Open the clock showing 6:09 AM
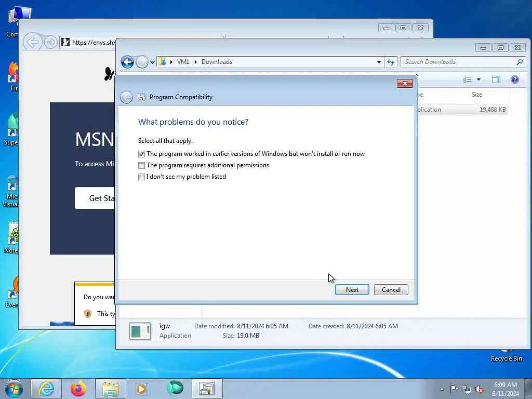The height and width of the screenshot is (399, 532). pos(506,389)
